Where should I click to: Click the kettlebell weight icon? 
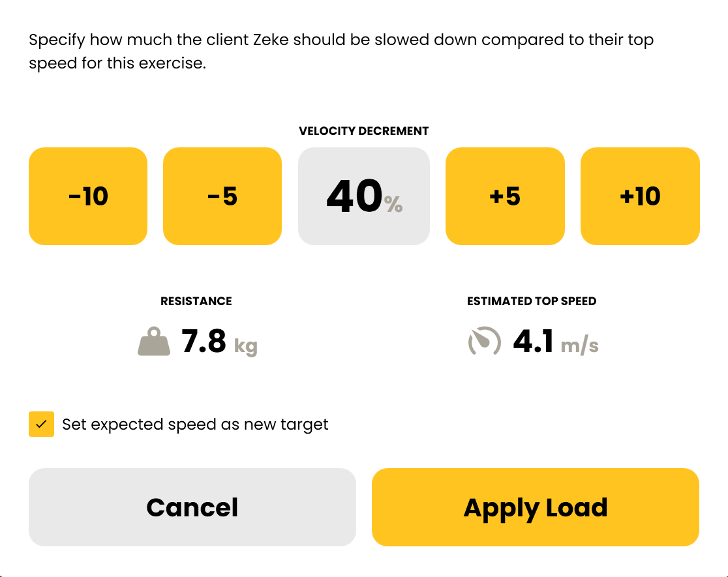[154, 341]
